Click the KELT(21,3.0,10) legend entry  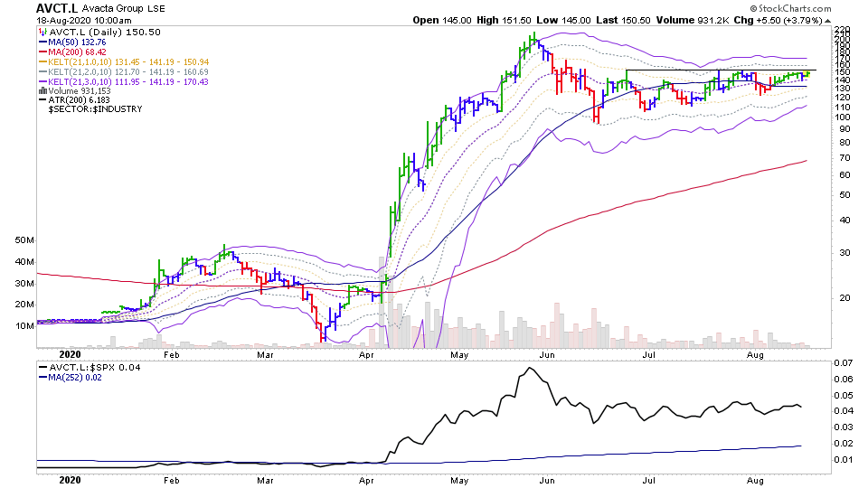pyautogui.click(x=124, y=82)
